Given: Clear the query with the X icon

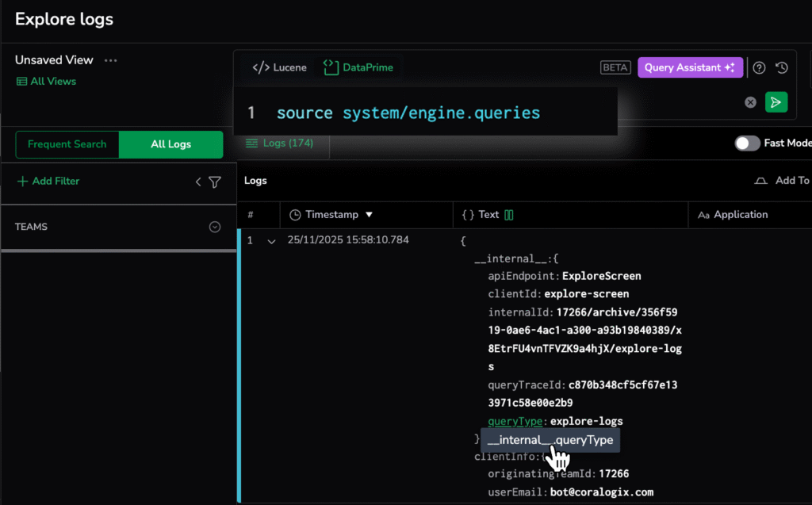Looking at the screenshot, I should click(750, 102).
